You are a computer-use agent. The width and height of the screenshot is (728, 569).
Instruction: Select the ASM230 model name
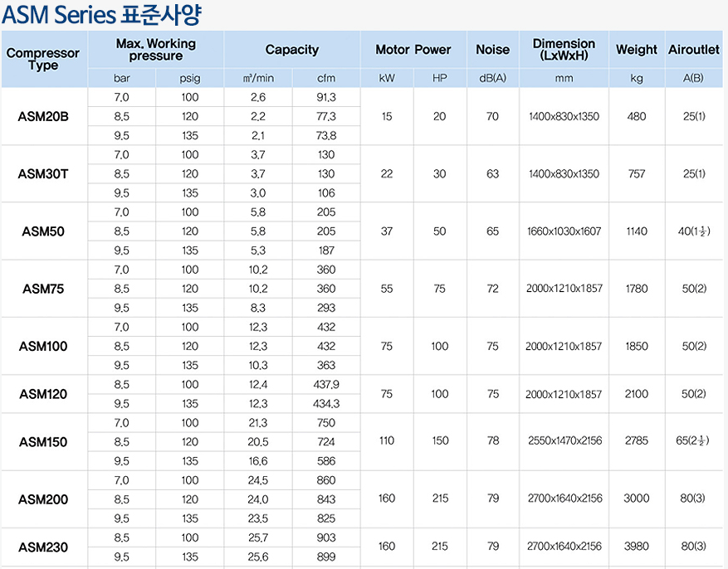coord(43,547)
